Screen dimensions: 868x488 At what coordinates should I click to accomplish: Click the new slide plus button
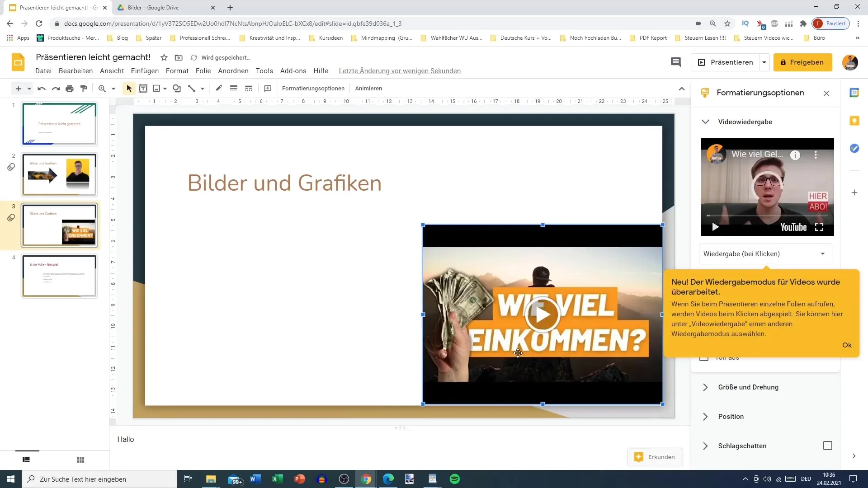coord(18,89)
